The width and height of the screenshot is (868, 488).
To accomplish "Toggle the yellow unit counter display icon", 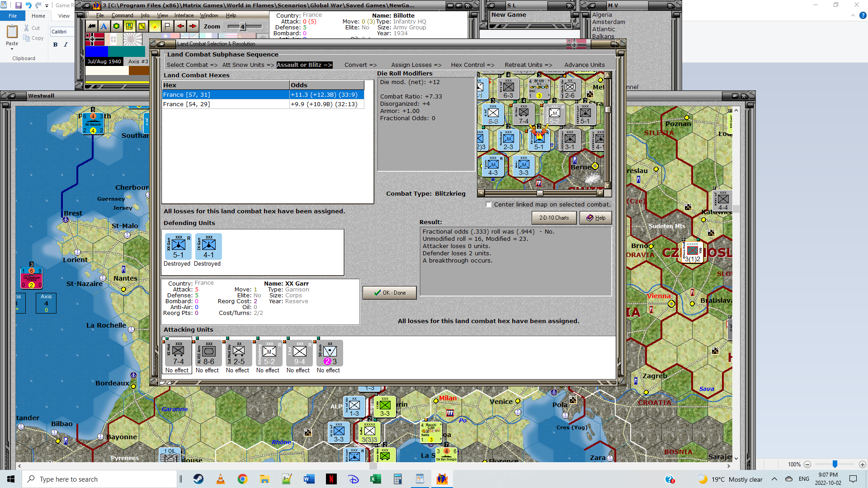I will (x=129, y=26).
